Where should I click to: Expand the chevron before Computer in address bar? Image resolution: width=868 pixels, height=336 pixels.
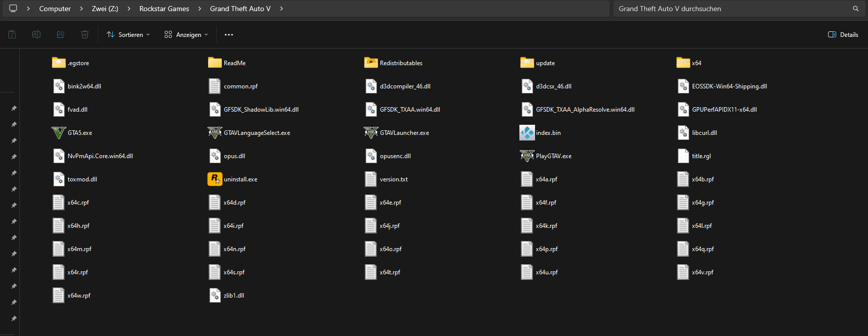[x=28, y=9]
